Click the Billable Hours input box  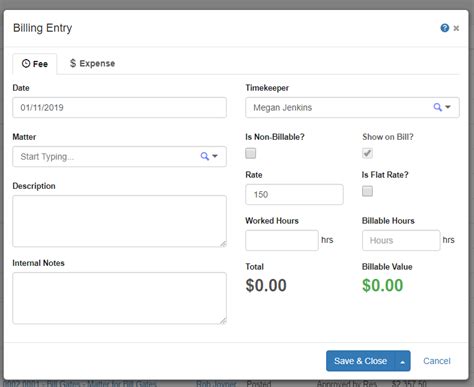[x=401, y=240]
